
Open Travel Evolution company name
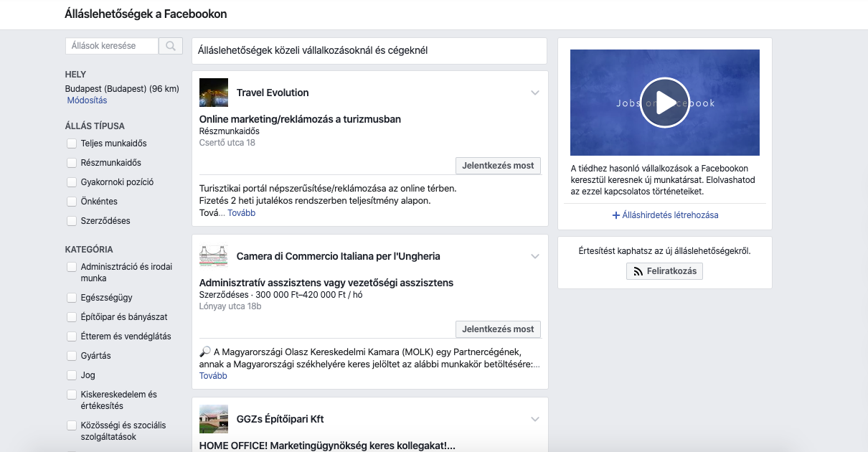click(x=273, y=93)
